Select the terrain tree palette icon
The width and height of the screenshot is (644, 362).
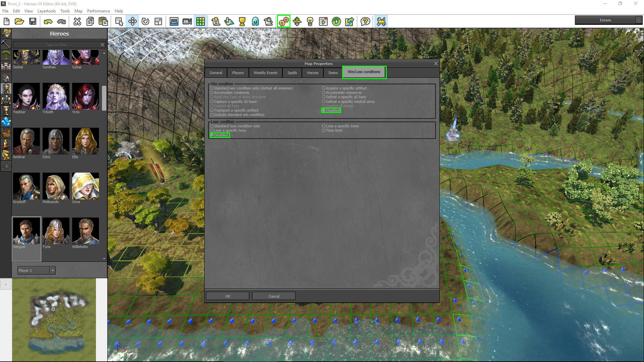[6, 55]
